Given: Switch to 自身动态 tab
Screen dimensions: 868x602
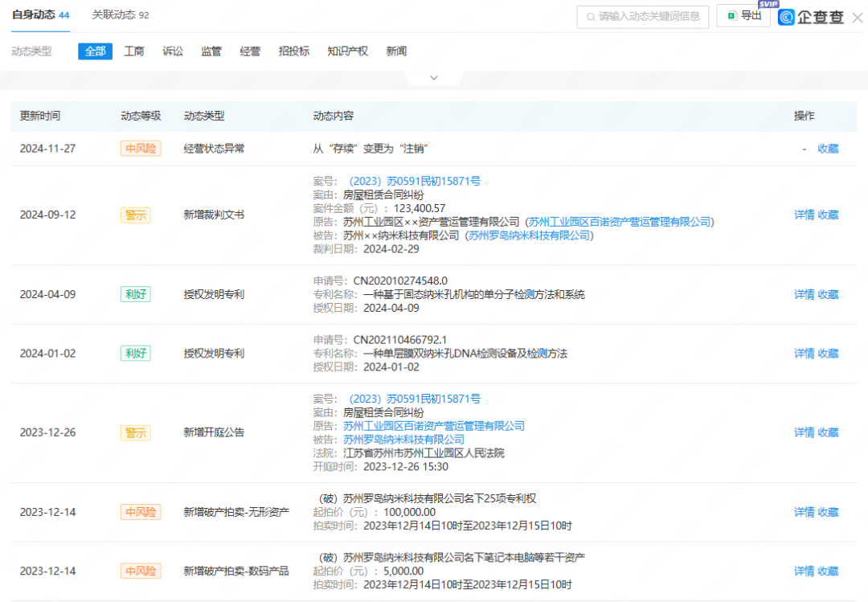Looking at the screenshot, I should (x=40, y=15).
